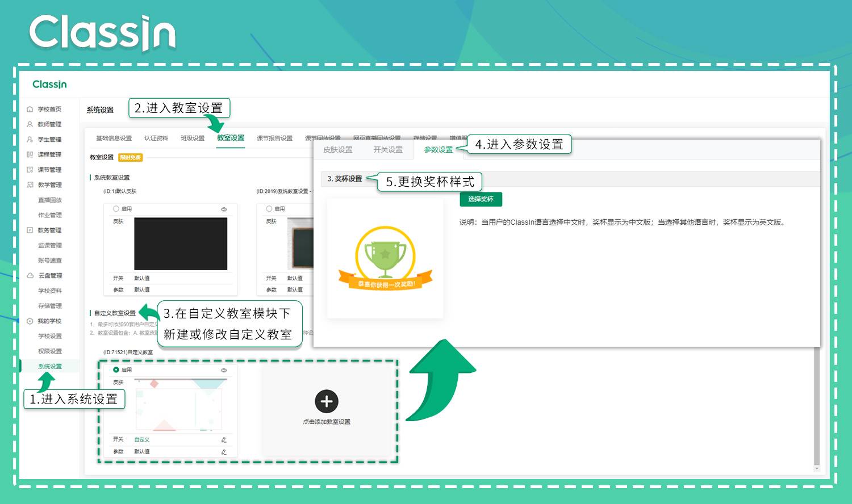Click the 自定义教室设置 heading
This screenshot has width=852, height=504.
115,313
